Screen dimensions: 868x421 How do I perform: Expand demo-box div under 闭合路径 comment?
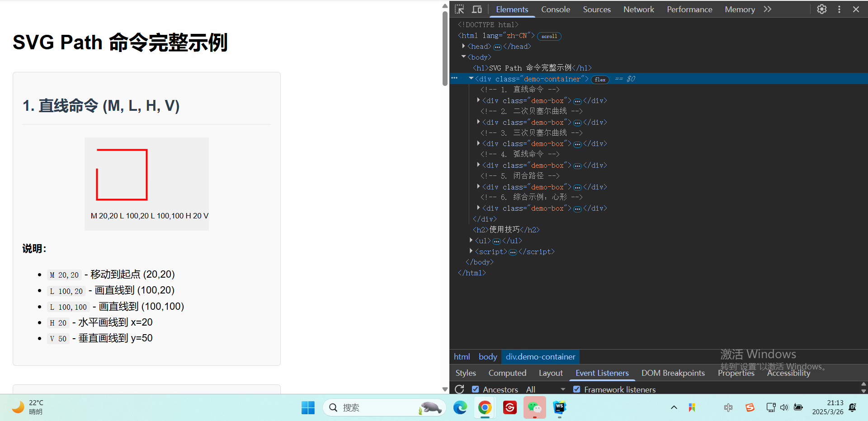478,187
